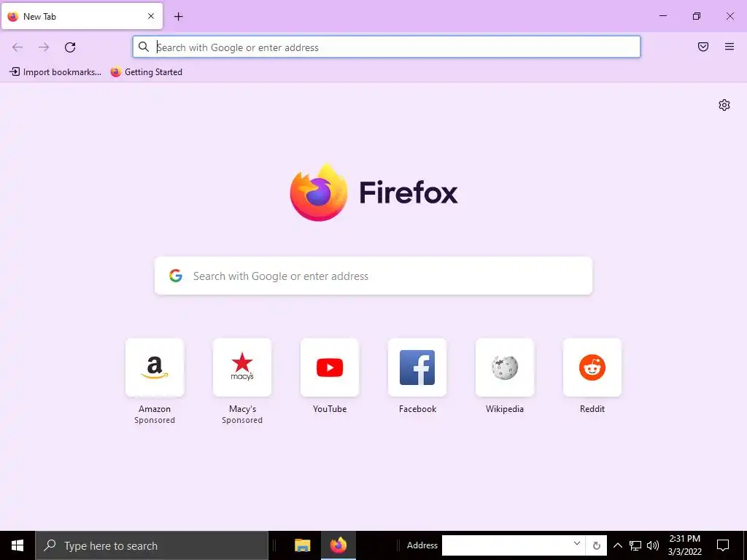Click the center Google search box
The width and height of the screenshot is (747, 560).
click(x=373, y=276)
